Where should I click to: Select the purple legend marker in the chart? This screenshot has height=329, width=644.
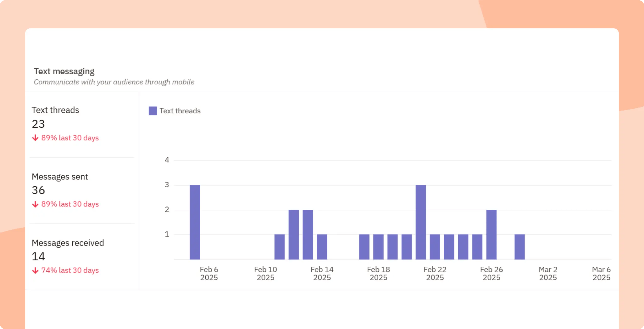(x=152, y=111)
